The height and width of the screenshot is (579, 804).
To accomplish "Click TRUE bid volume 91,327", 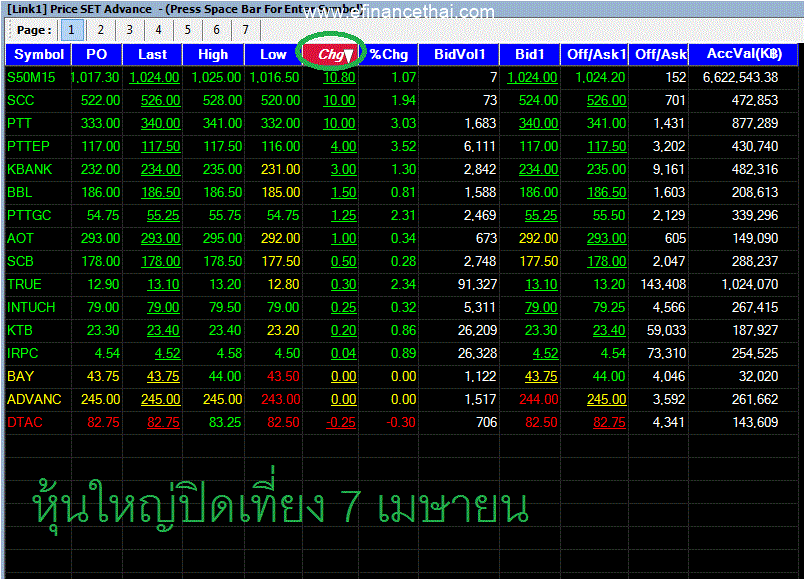I will (x=477, y=285).
